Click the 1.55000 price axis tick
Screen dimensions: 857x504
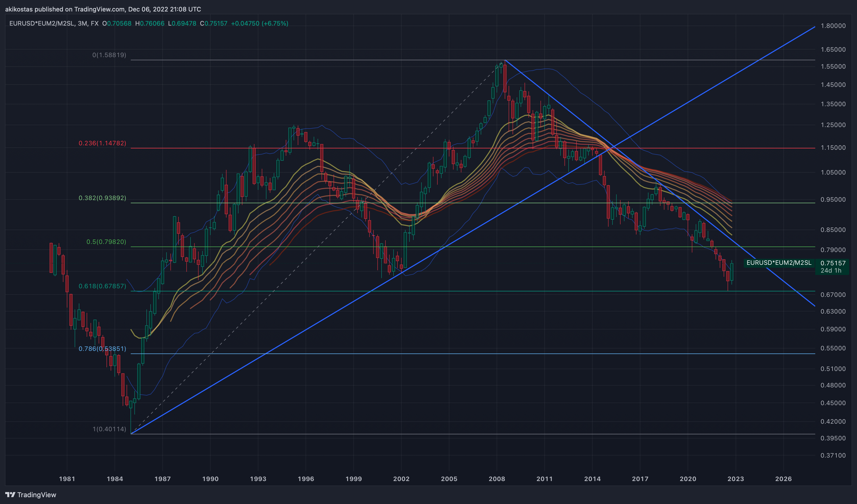(833, 67)
